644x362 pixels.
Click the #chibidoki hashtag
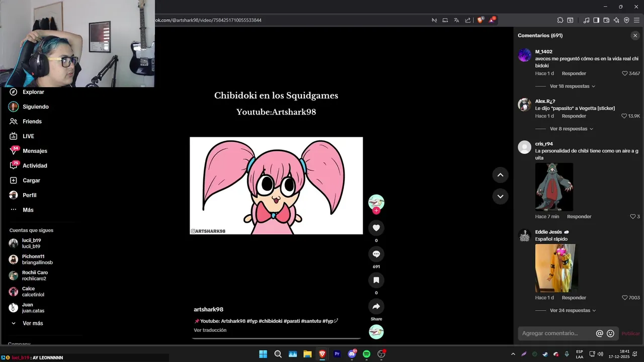271,321
